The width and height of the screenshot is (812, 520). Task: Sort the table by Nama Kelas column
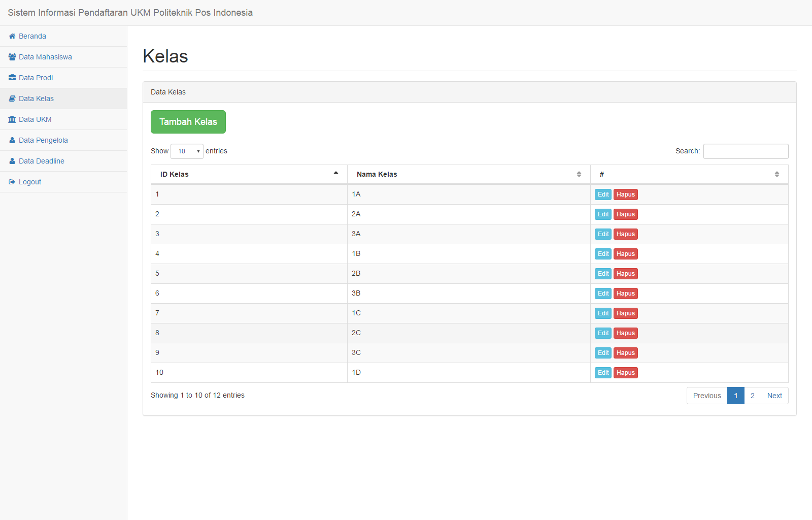[468, 174]
